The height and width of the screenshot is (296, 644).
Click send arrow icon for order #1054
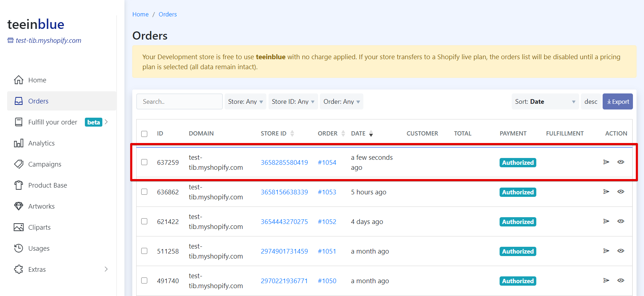tap(606, 162)
